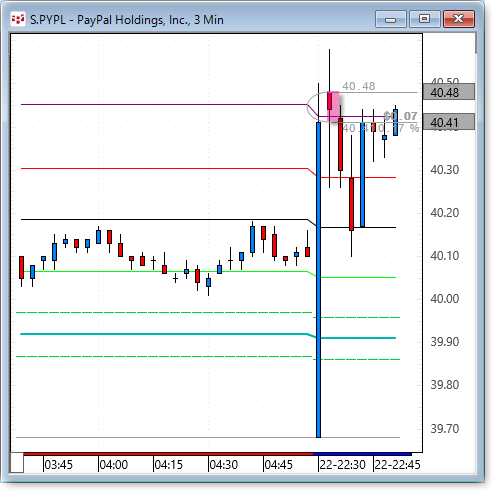The width and height of the screenshot is (502, 500).
Task: Click the red session bar above time axis
Action: click(168, 454)
